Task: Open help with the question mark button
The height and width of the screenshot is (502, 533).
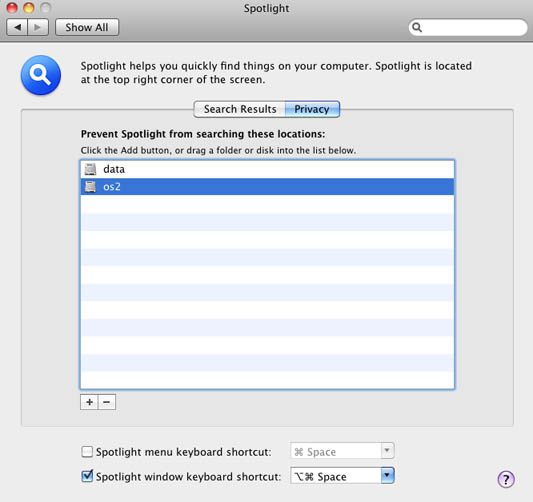Action: tap(506, 479)
